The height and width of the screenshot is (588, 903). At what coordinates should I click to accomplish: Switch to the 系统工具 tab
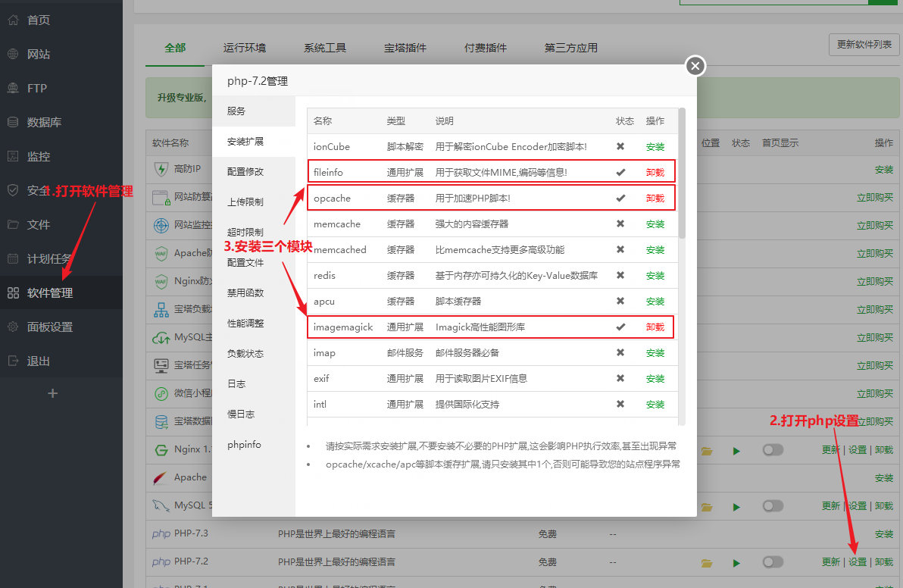tap(325, 48)
